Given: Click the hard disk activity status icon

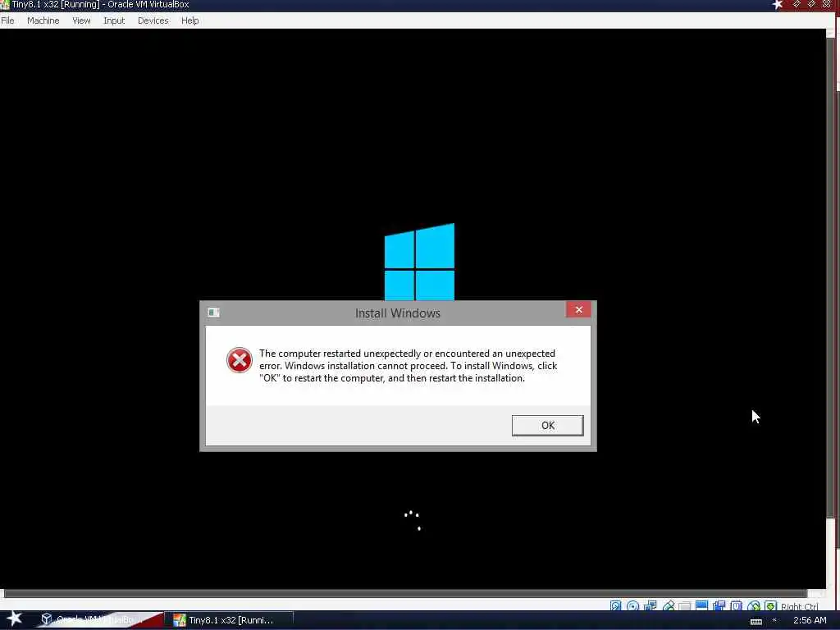Looking at the screenshot, I should tap(615, 606).
